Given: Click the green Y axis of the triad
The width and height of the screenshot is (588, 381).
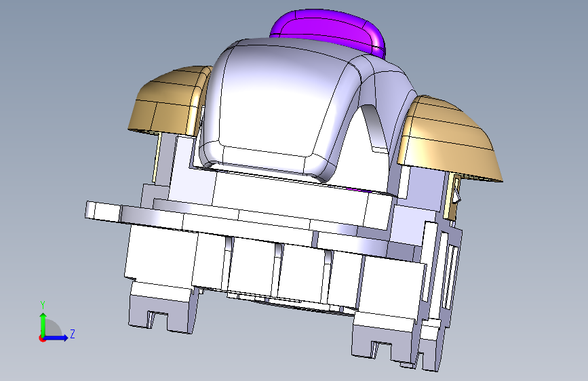Looking at the screenshot, I should point(43,324).
